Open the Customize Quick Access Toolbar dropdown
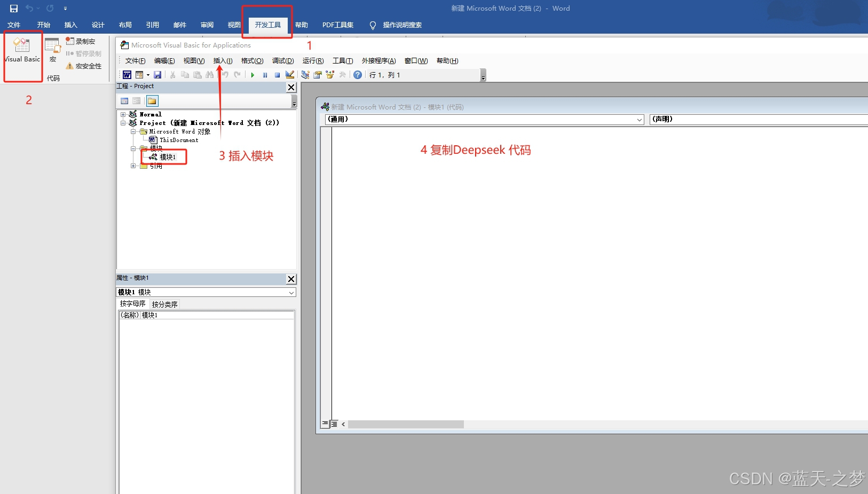868x494 pixels. (x=65, y=9)
